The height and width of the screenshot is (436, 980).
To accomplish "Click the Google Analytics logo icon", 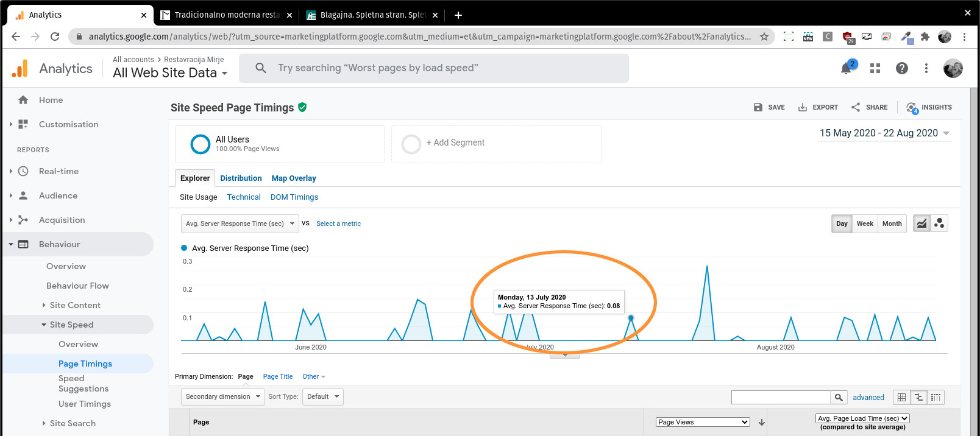I will [x=20, y=68].
